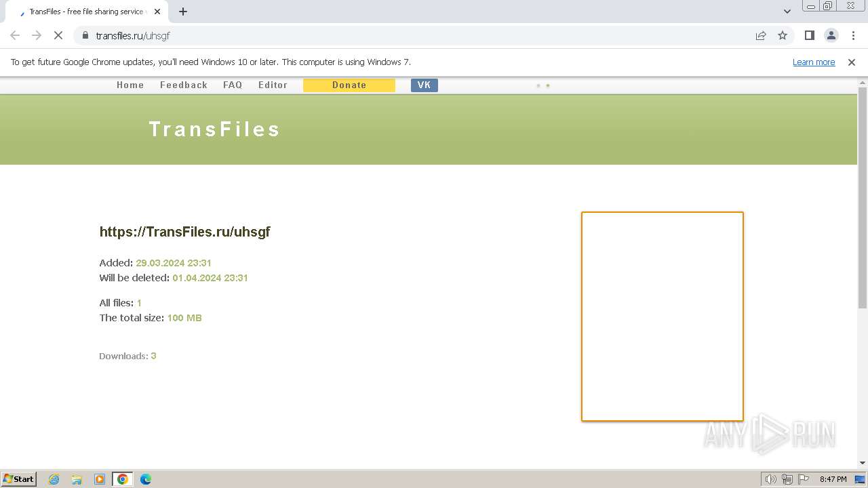Stop loading the page in Chrome

click(58, 35)
